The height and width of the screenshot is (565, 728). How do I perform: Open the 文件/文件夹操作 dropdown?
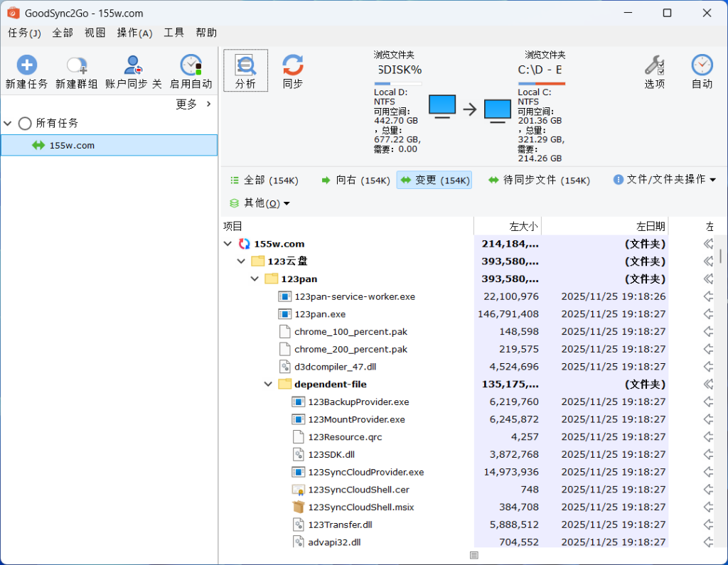click(664, 180)
